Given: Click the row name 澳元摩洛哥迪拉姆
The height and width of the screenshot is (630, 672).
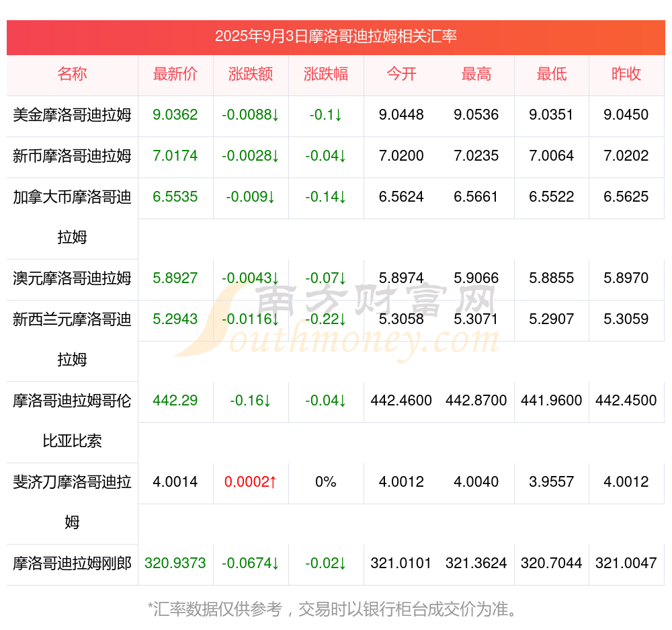Looking at the screenshot, I should (72, 278).
